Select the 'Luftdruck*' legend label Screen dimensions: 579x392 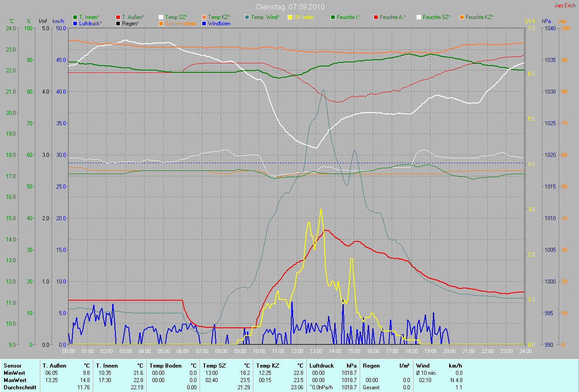(x=90, y=23)
